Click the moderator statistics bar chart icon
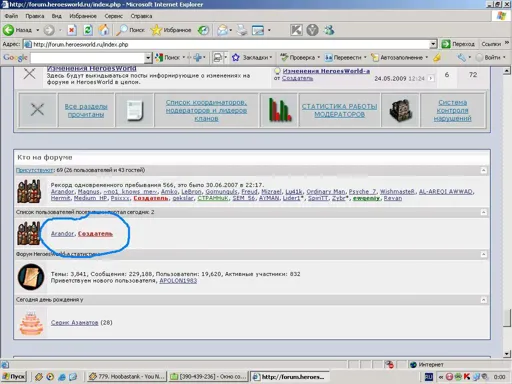The width and height of the screenshot is (512, 384). tap(279, 110)
